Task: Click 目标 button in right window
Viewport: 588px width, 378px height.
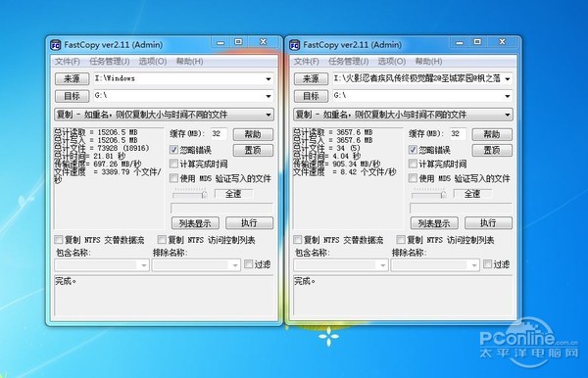Action: (x=311, y=96)
